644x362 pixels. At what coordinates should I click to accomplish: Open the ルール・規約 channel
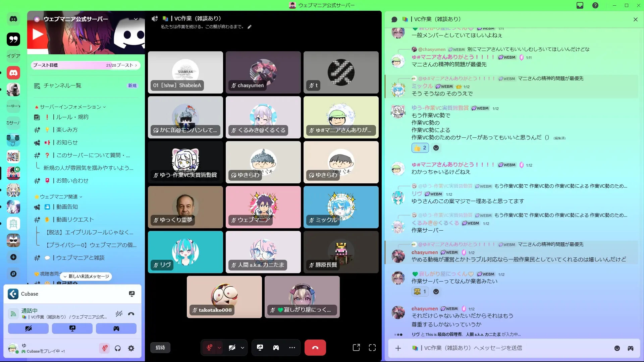click(72, 117)
